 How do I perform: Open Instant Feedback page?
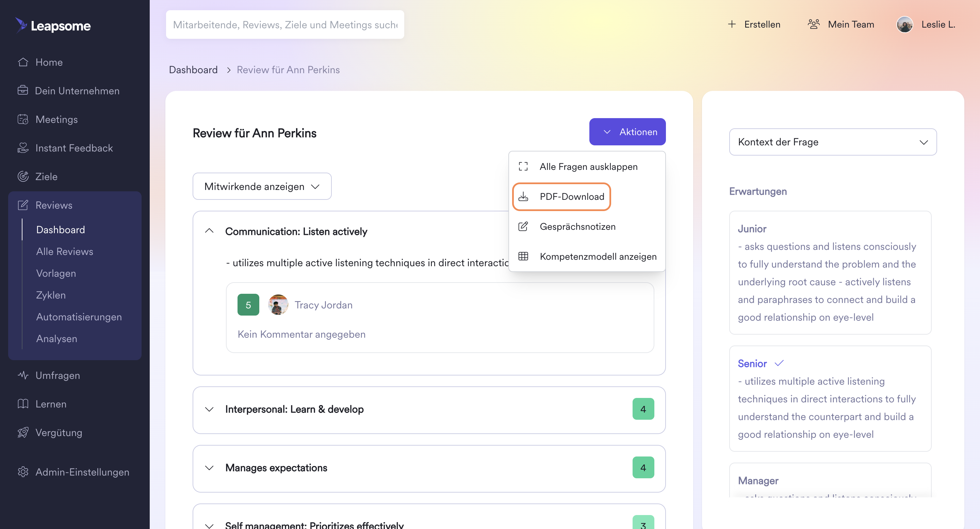[x=75, y=148]
